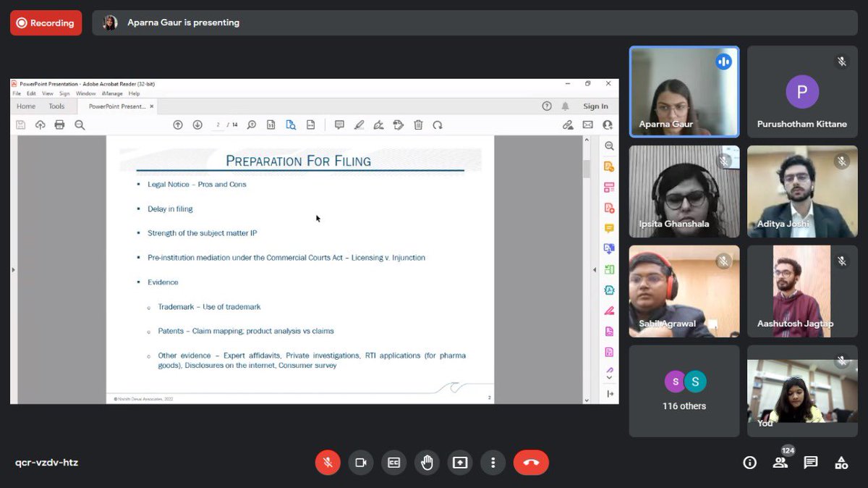
Task: Go to previous page with circled up arrow
Action: pyautogui.click(x=178, y=125)
